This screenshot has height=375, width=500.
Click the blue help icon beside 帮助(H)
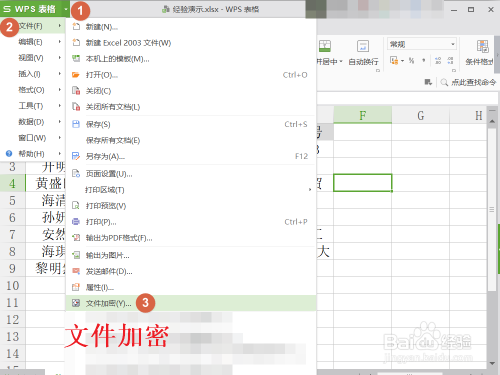9,154
